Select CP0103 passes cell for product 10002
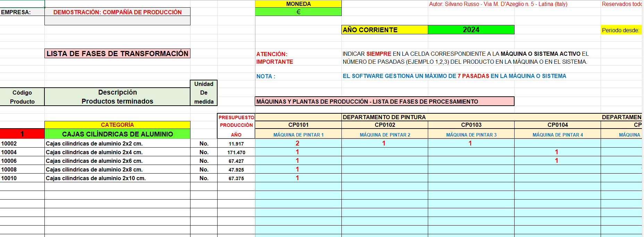This screenshot has height=237, width=644. coord(471,143)
